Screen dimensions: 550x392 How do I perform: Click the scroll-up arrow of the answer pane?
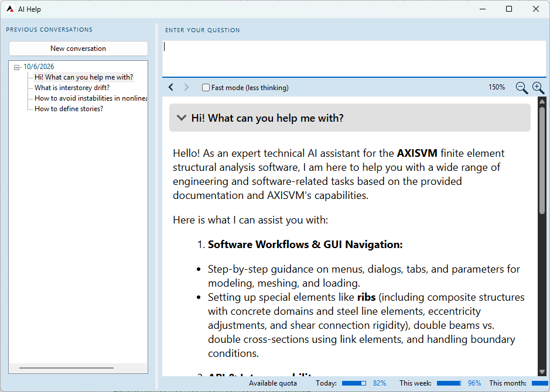[x=542, y=101]
